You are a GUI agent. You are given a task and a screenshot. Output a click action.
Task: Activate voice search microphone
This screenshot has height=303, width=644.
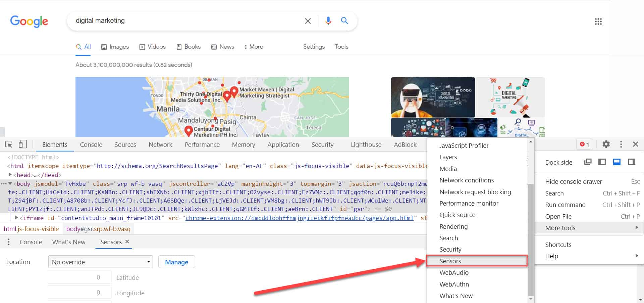[x=328, y=20]
